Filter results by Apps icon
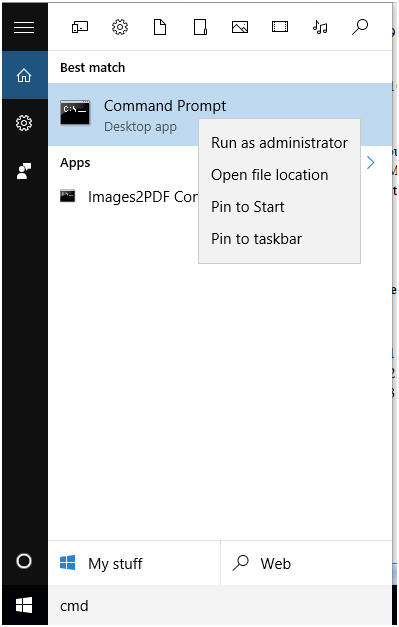The image size is (399, 627). 80,27
